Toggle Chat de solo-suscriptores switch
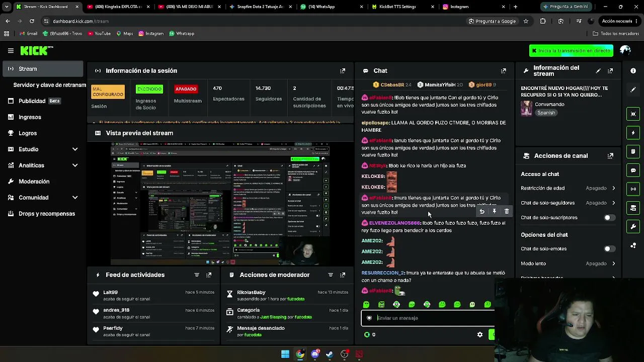 [x=609, y=218]
